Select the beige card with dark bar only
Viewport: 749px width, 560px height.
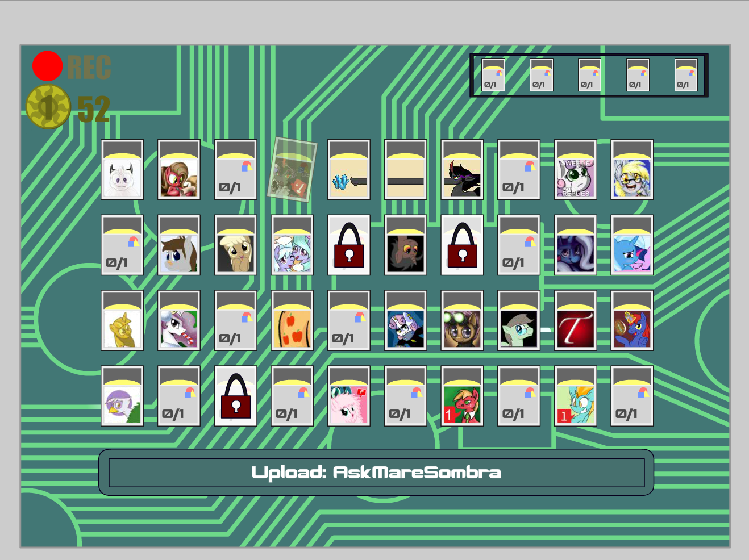(x=406, y=169)
